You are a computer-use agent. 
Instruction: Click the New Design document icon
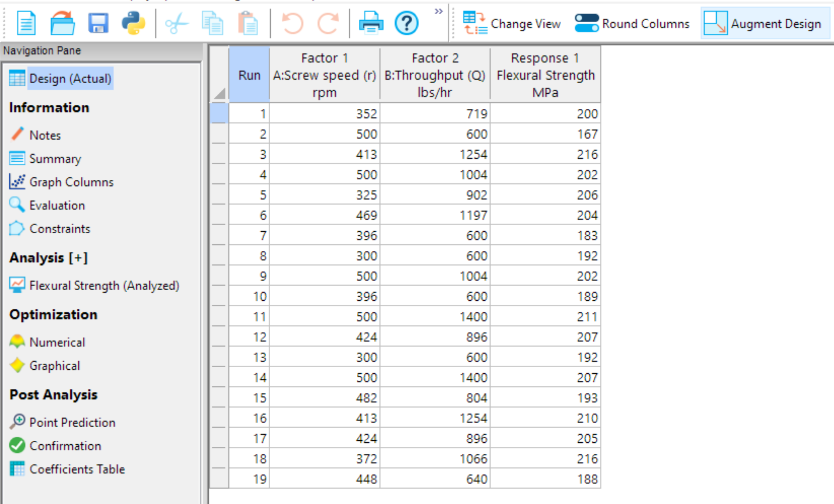[x=26, y=23]
